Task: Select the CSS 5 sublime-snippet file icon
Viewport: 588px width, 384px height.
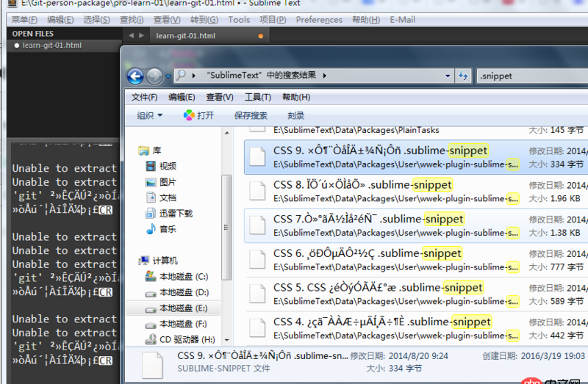Action: (x=257, y=294)
